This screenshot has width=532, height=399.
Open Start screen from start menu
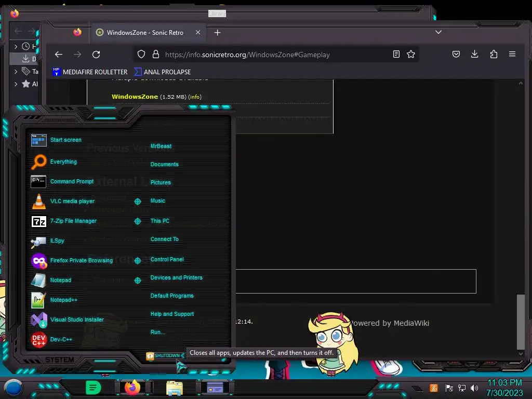coord(66,140)
